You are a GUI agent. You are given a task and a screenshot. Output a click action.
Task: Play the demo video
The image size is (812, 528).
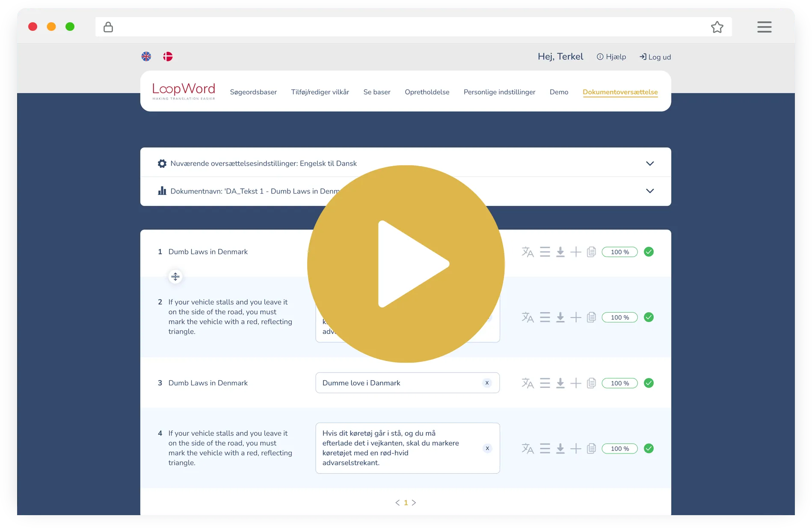[406, 264]
